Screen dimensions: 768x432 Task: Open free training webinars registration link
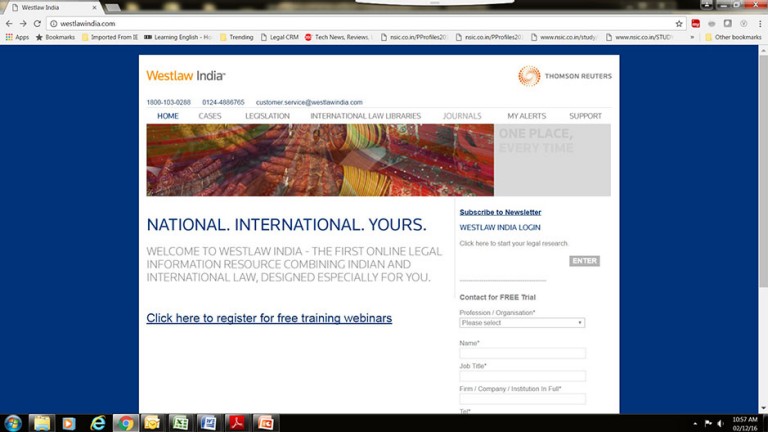269,318
